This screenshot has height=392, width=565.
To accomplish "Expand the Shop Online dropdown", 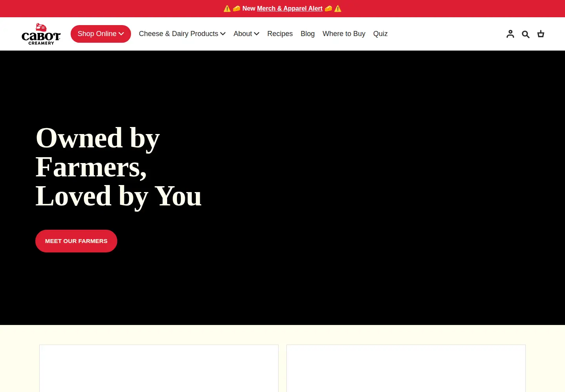I will pos(101,34).
